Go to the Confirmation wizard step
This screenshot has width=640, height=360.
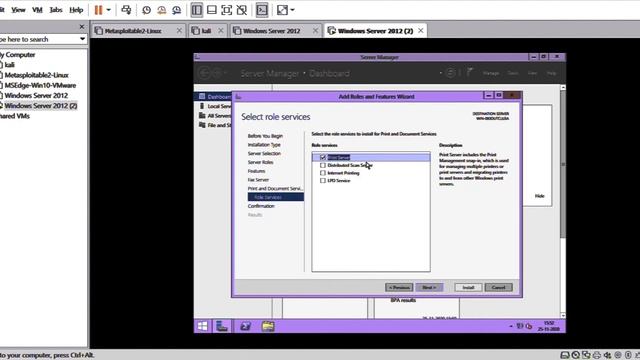point(261,206)
